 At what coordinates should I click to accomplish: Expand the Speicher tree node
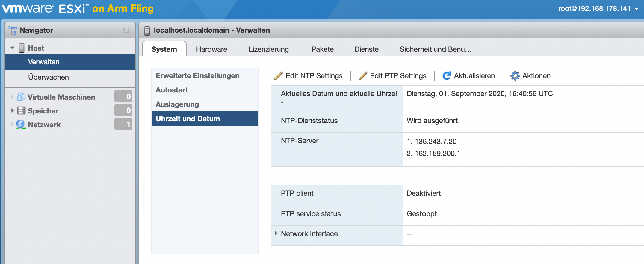[x=12, y=111]
